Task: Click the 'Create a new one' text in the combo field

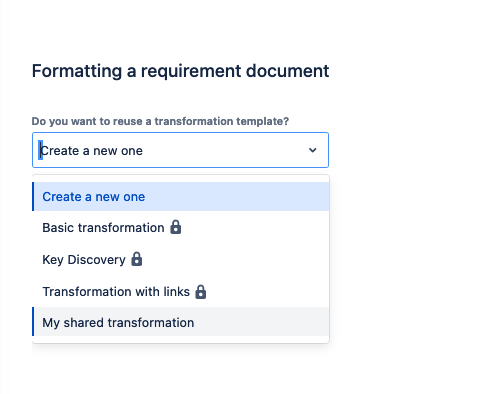Action: [91, 151]
